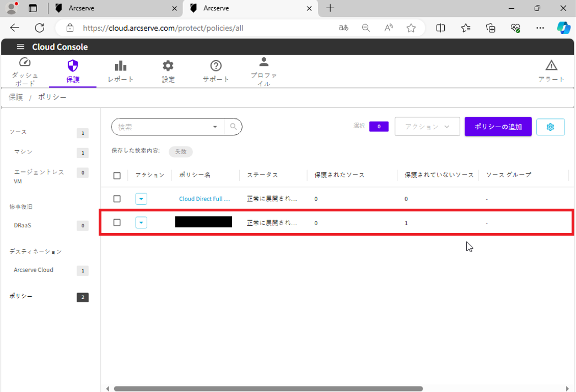Screen dimensions: 576x392
Task: Open the Alerts (アラート) warning triangle icon
Action: pyautogui.click(x=551, y=66)
